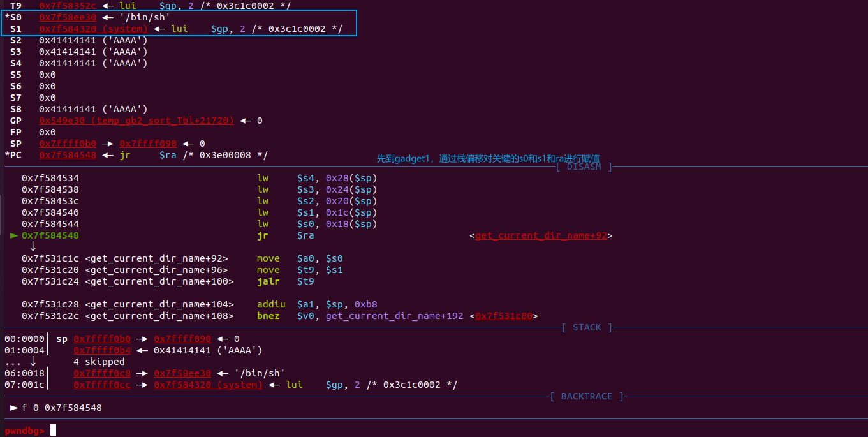Select the lw $s0, 0x18($sp) instruction
The image size is (868, 437).
[x=317, y=224]
